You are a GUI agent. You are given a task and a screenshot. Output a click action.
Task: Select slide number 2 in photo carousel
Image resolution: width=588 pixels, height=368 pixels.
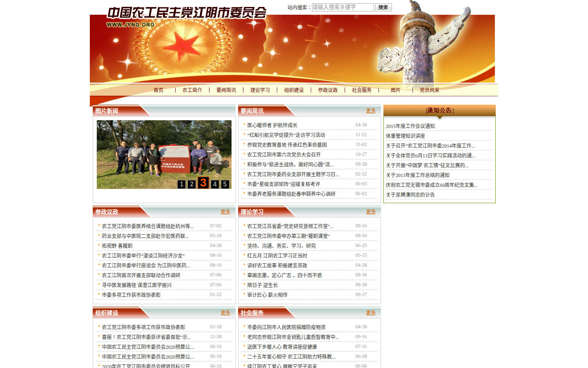pos(192,184)
